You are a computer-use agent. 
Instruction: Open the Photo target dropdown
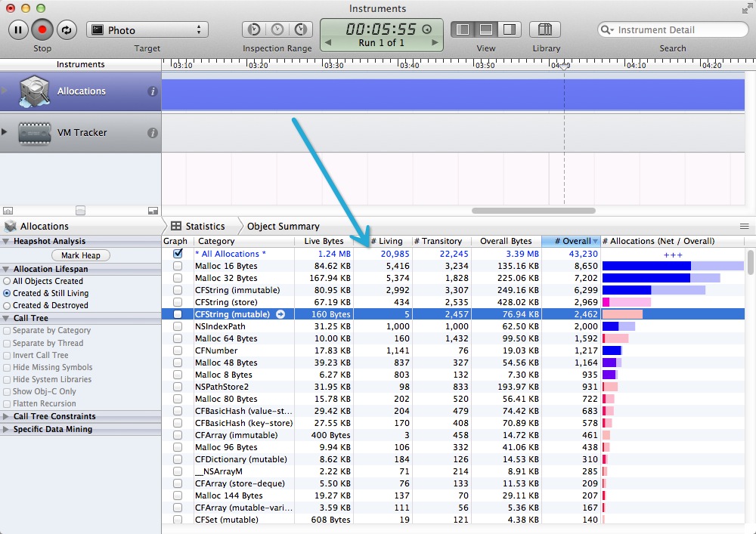pos(147,30)
